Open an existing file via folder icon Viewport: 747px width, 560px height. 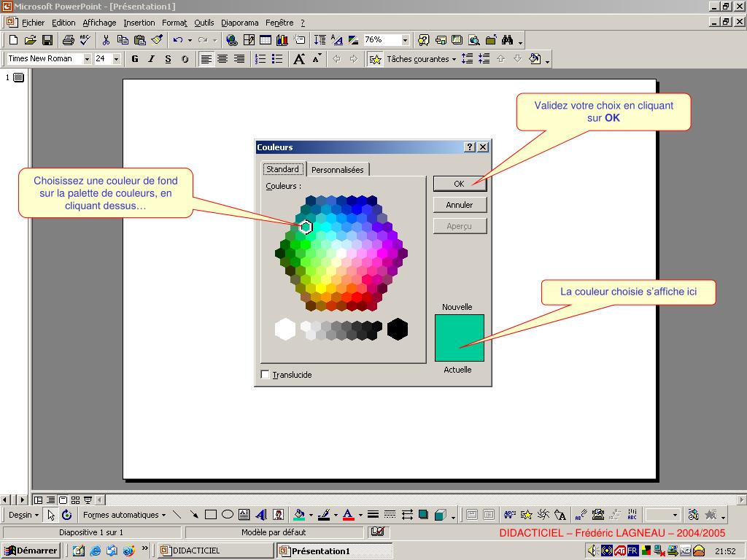coord(30,40)
